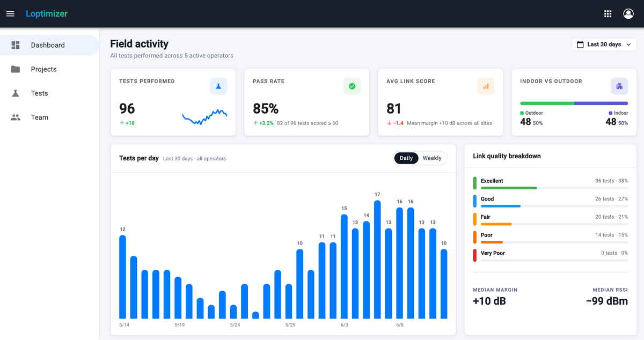This screenshot has width=644, height=340.
Task: Click the 6/3 axis date label
Action: (x=344, y=325)
